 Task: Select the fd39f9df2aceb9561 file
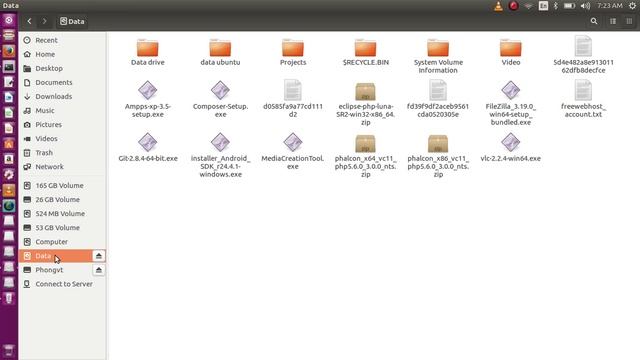438,99
